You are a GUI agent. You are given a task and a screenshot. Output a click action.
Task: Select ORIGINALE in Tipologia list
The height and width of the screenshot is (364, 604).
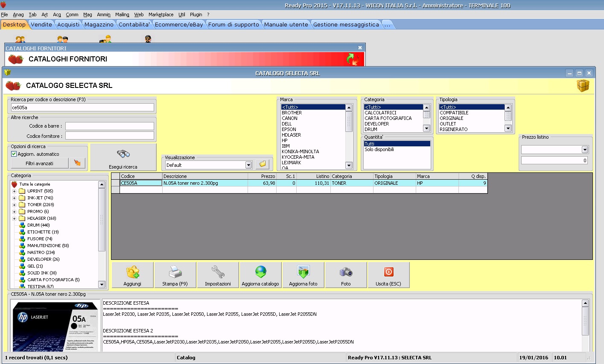472,118
